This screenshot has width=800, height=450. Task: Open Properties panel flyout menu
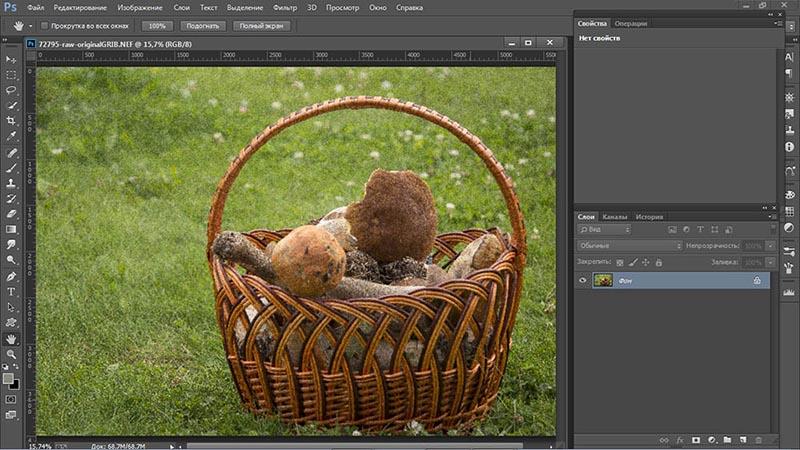778,23
